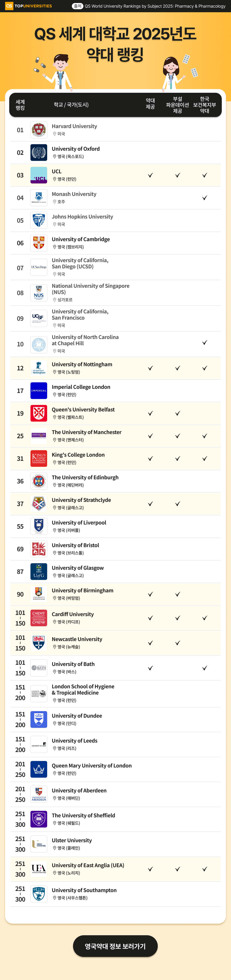This screenshot has height=980, width=231.
Task: Click the location pin under University of Cambridge
Action: [55, 247]
